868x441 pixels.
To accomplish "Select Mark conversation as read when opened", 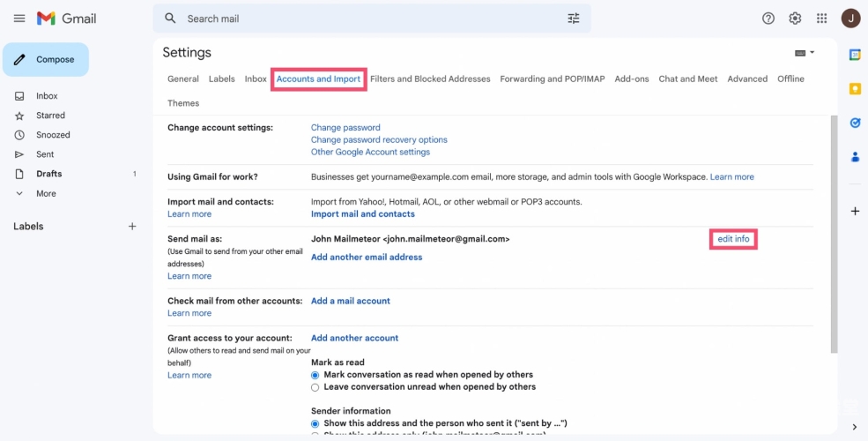I will pos(315,375).
